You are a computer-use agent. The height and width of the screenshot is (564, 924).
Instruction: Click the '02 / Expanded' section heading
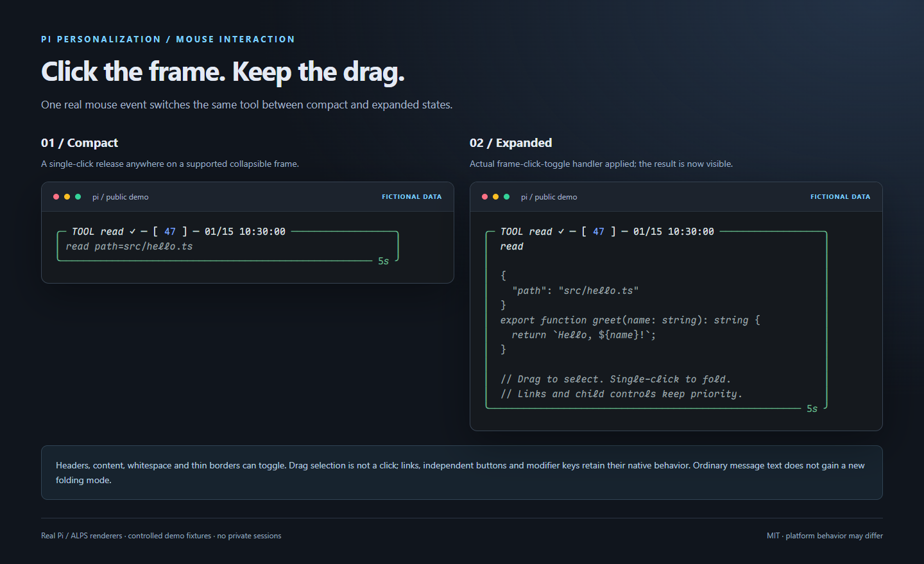tap(511, 143)
